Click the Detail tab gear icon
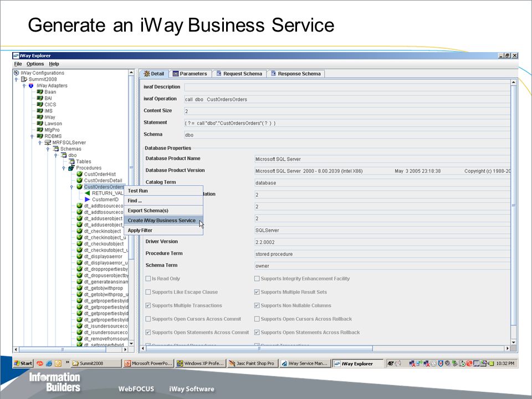The image size is (532, 399). click(146, 74)
